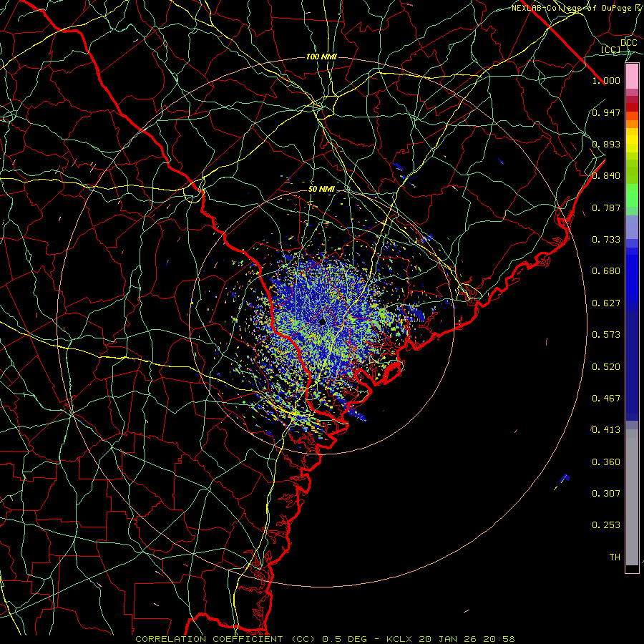Click the 0.840 color scale value
644x644 pixels.
click(606, 176)
